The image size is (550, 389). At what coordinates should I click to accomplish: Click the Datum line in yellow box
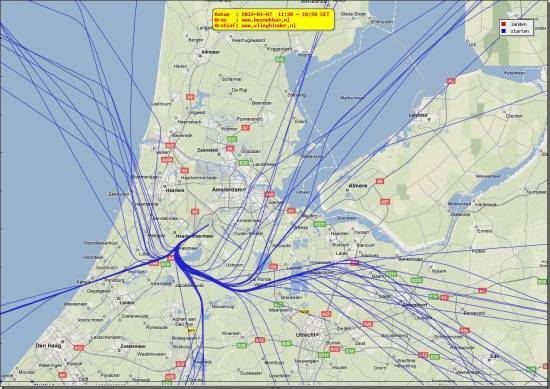pos(272,14)
